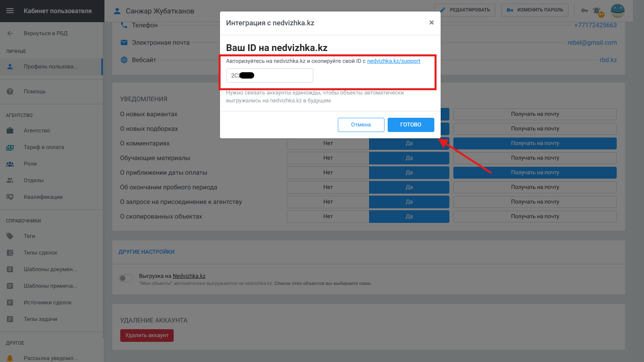Open the rbd.kz website link
The image size is (644, 362).
(x=608, y=60)
